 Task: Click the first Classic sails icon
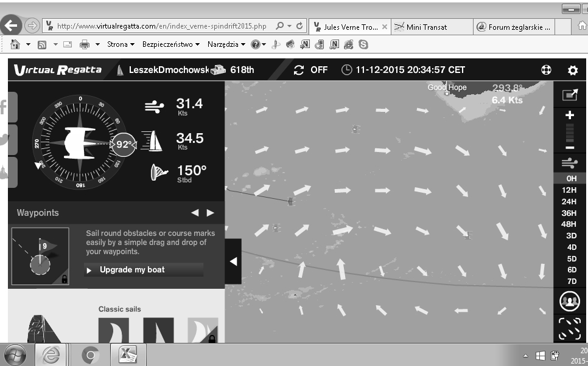point(114,330)
